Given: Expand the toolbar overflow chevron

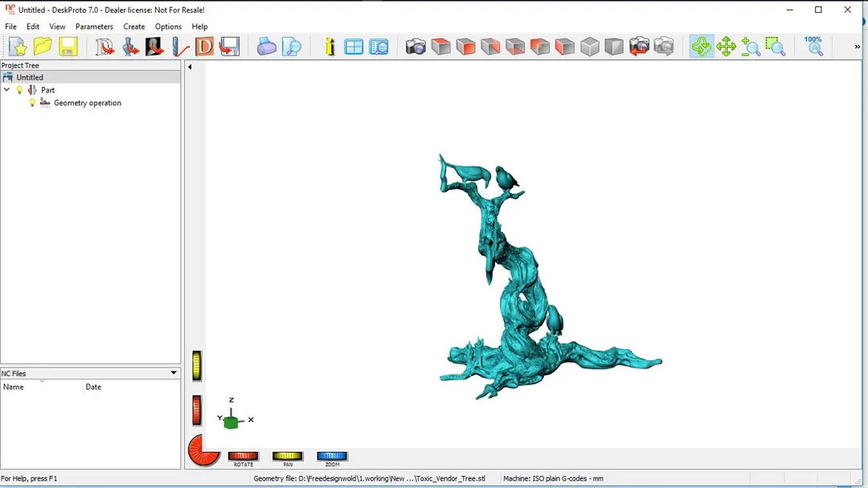Looking at the screenshot, I should (857, 47).
